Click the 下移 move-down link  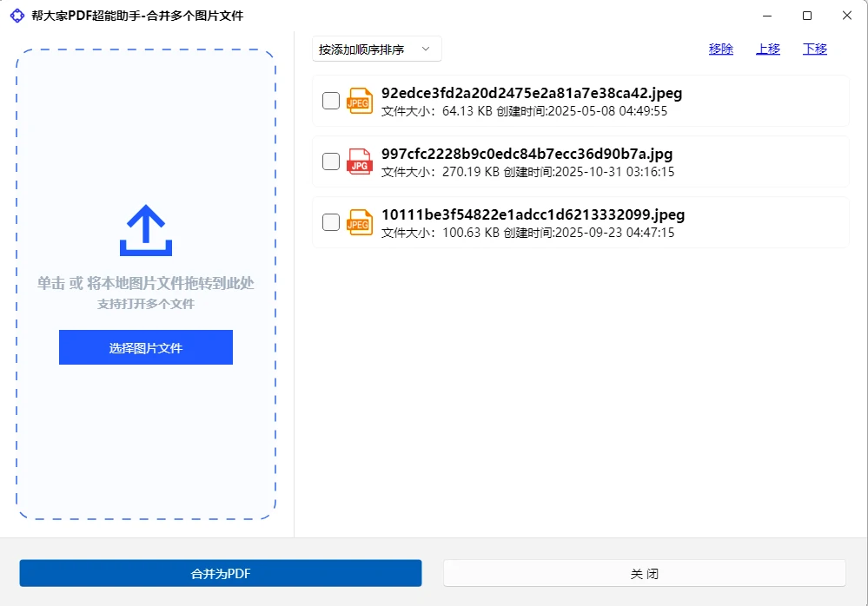tap(814, 49)
